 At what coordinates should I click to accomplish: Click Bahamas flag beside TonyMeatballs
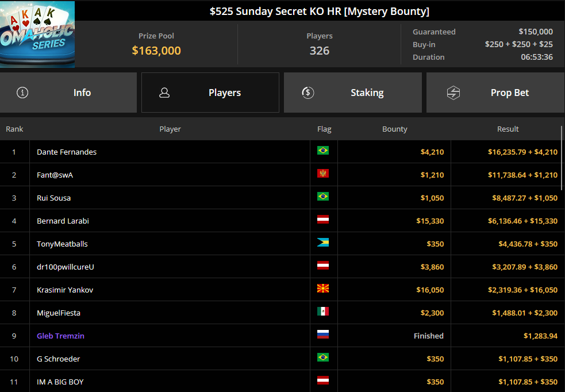point(323,243)
